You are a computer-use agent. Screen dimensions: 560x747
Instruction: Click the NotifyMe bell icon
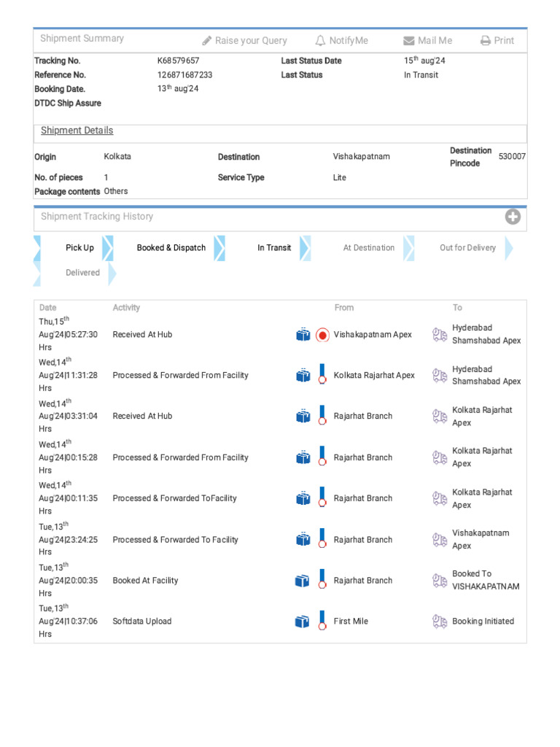320,41
